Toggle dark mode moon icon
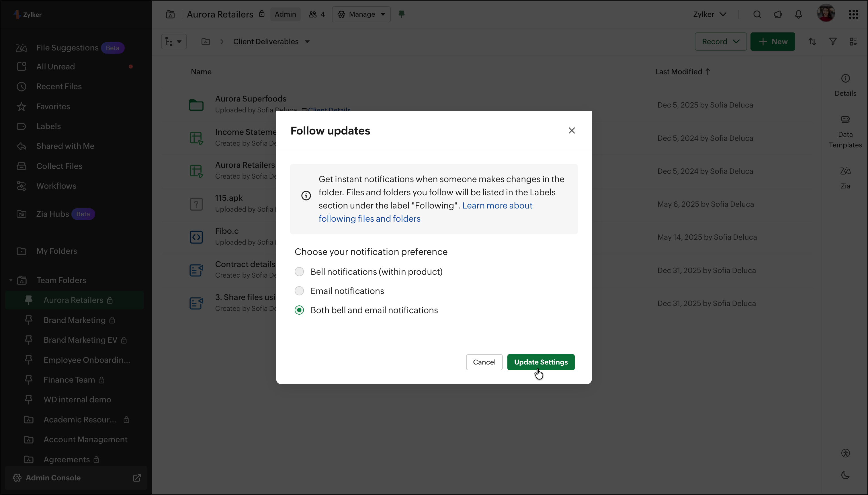The width and height of the screenshot is (868, 495). (x=845, y=475)
